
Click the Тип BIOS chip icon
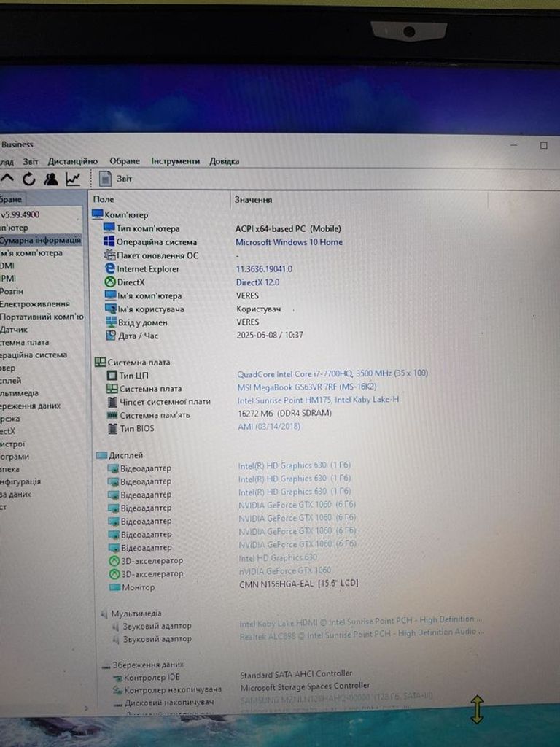click(113, 428)
